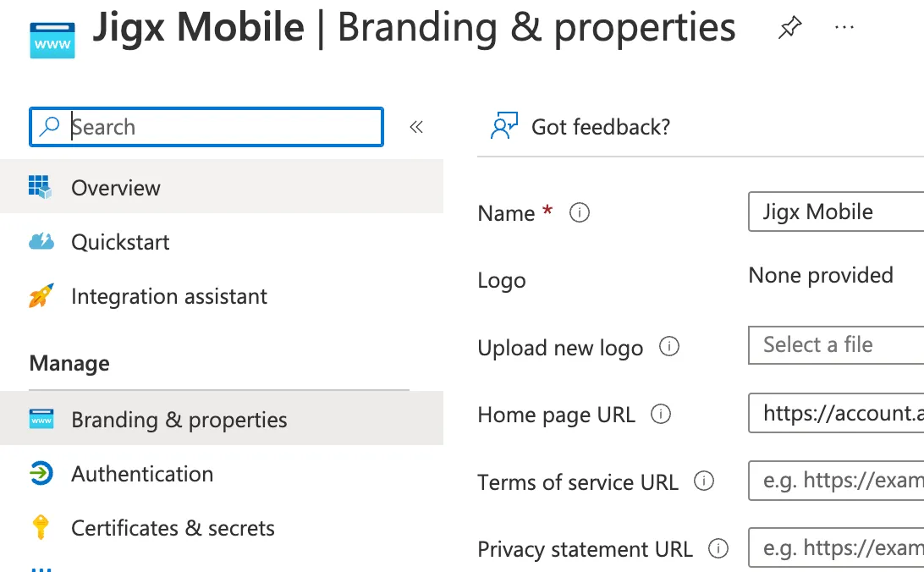The image size is (924, 572).
Task: Click the sidebar Search box
Action: [x=206, y=127]
